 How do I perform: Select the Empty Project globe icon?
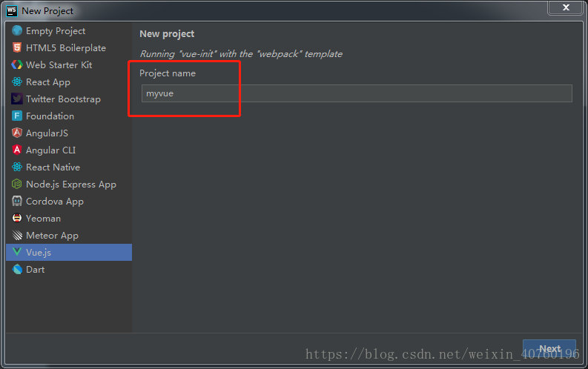[x=17, y=30]
